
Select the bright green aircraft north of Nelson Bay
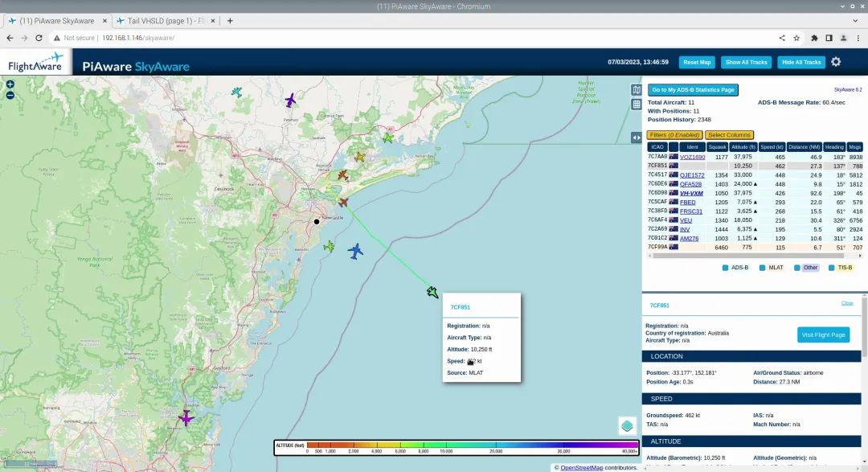click(388, 138)
